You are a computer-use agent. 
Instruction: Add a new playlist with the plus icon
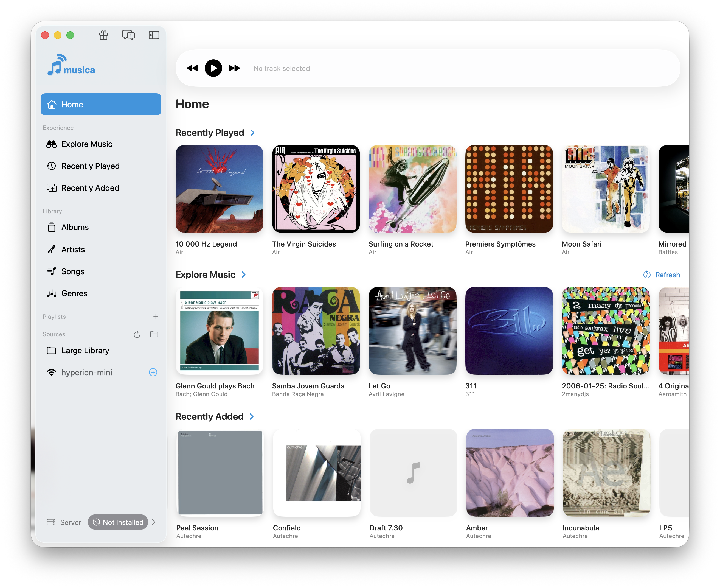(x=156, y=317)
